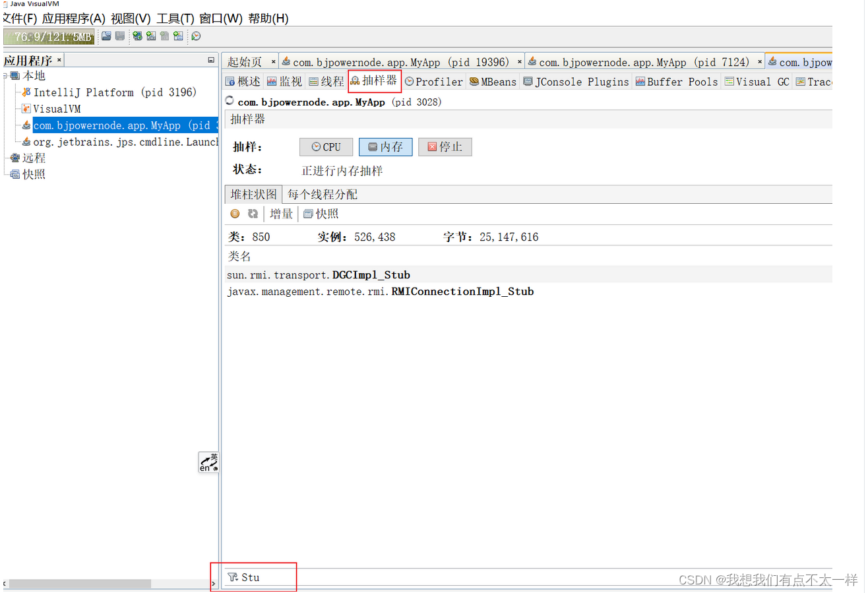Image resolution: width=868 pixels, height=593 pixels.
Task: Select org.jetbrains.jps.cmdline.Launcher tree entry
Action: click(125, 142)
